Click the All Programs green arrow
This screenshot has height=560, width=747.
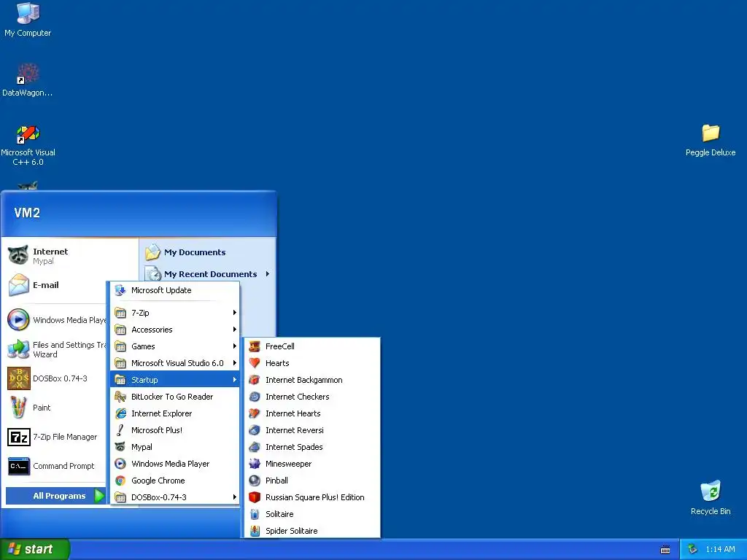[99, 496]
